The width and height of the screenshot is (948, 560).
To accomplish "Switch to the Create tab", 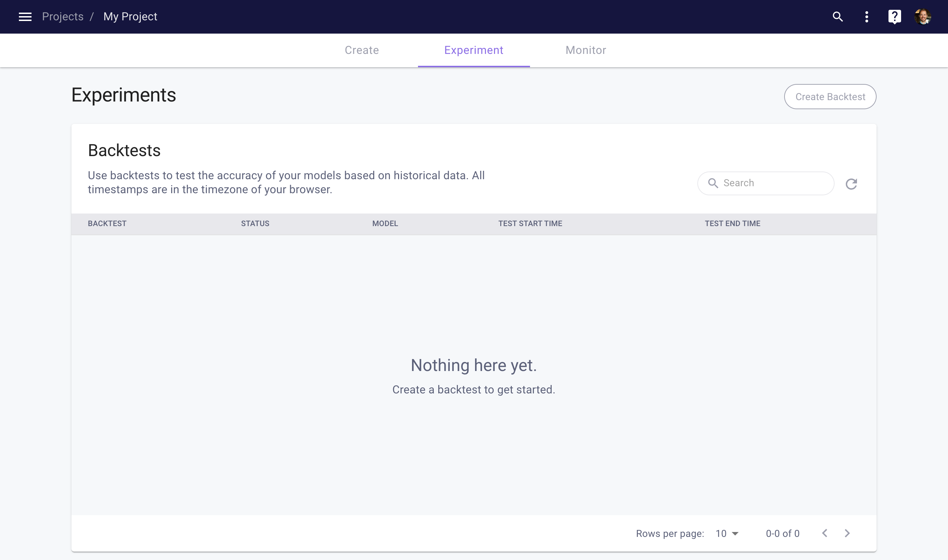I will pyautogui.click(x=362, y=50).
